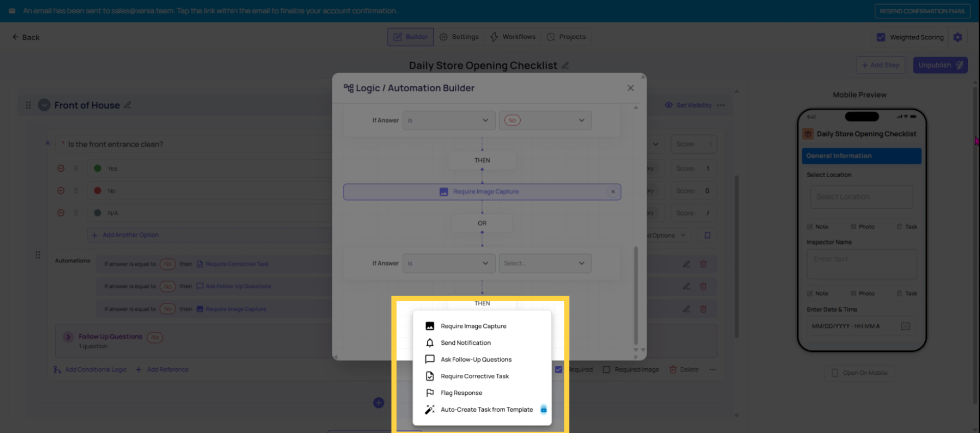
Task: Click the Unpublish button
Action: (940, 65)
